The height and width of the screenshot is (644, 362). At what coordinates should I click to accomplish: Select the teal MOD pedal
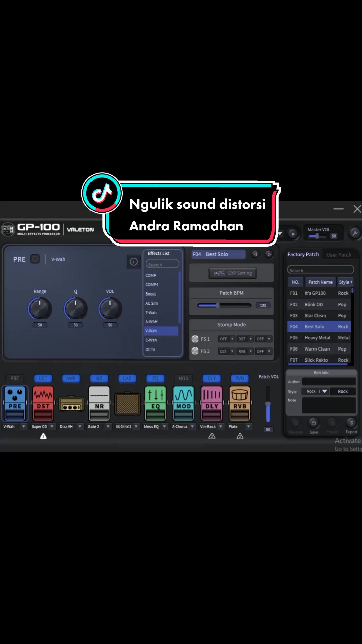tap(183, 403)
